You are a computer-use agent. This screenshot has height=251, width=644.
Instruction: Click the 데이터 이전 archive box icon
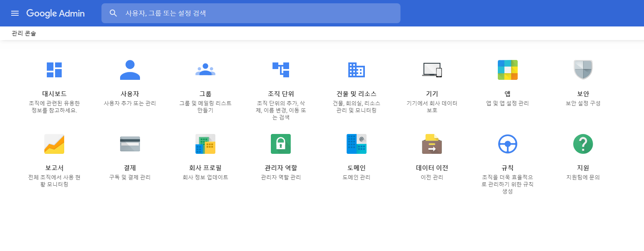pyautogui.click(x=432, y=144)
